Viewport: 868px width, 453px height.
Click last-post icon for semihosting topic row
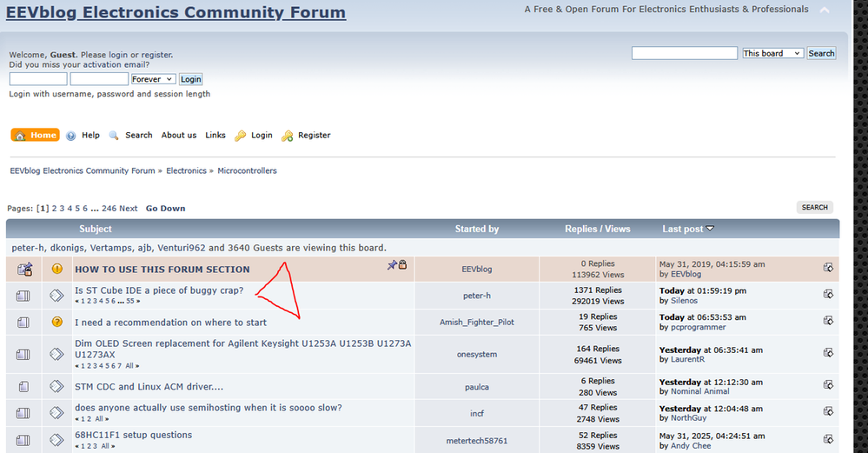[828, 411]
